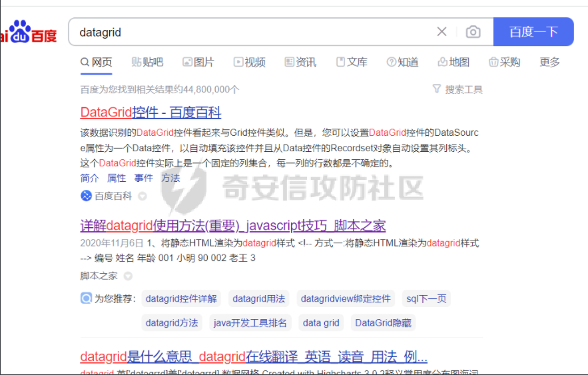Select the 网页 tab
The height and width of the screenshot is (375, 588).
[97, 62]
